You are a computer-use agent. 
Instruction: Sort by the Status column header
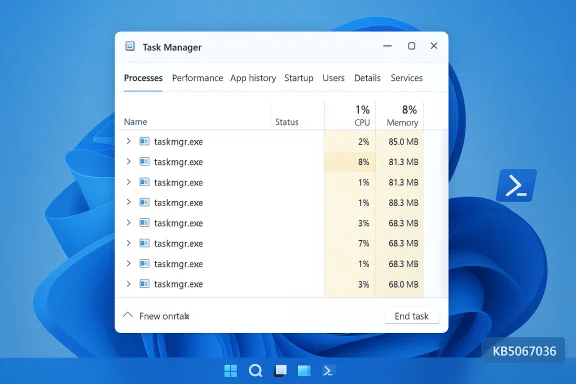pos(287,122)
